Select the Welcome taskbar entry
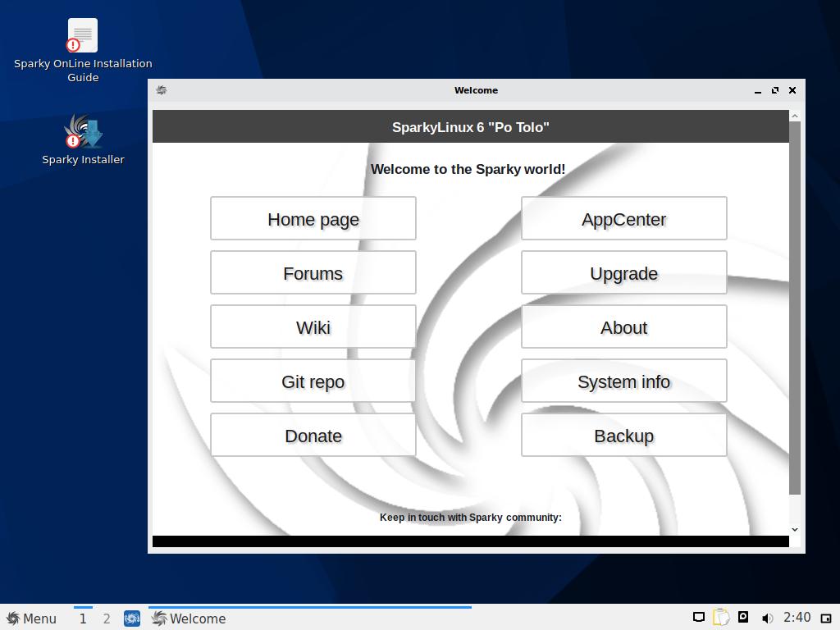 [309, 619]
